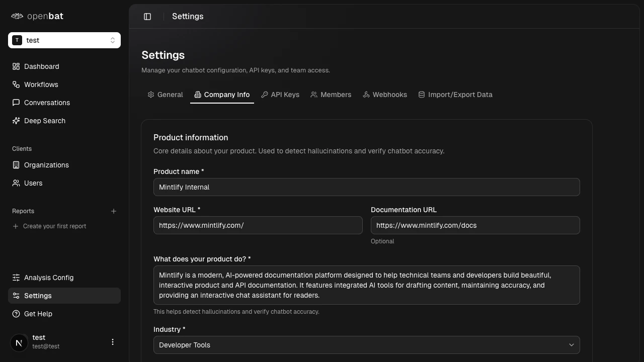
Task: Select the Organizations icon under Clients
Action: tap(17, 165)
